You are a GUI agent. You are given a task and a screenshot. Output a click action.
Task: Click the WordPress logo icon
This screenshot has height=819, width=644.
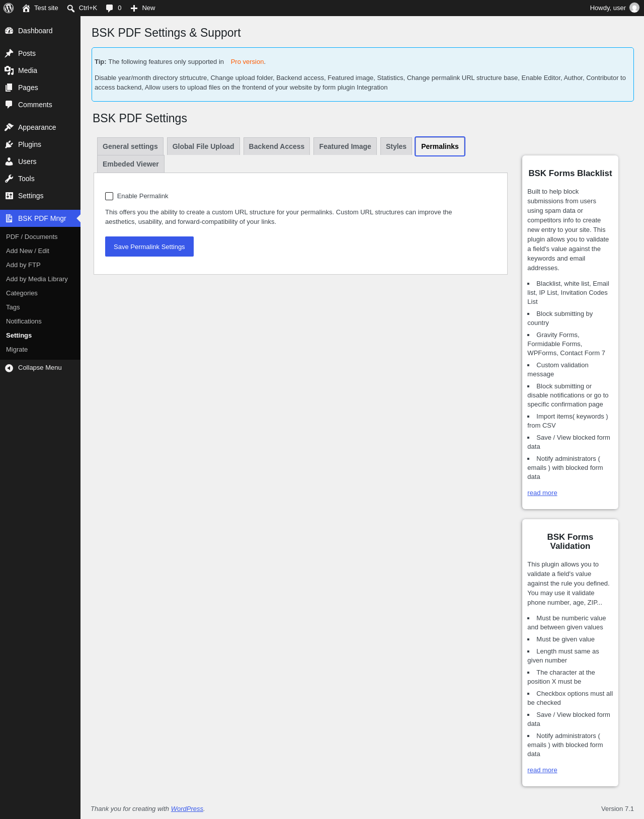(x=9, y=8)
